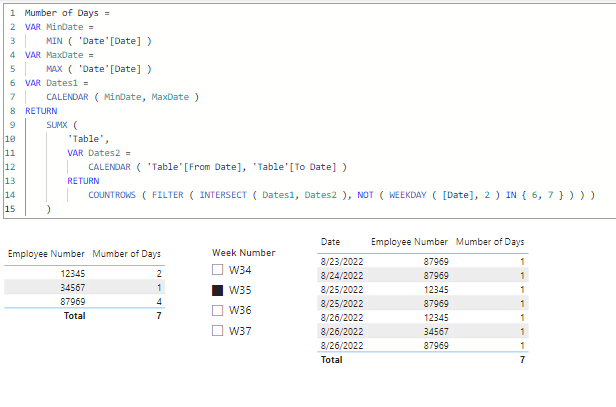Viewport: 616px width, 407px height.
Task: Click the first RETURN keyword on line 8
Action: click(41, 111)
